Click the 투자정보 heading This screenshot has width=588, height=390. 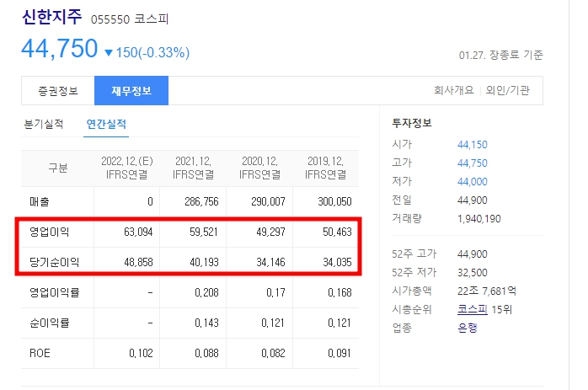412,123
